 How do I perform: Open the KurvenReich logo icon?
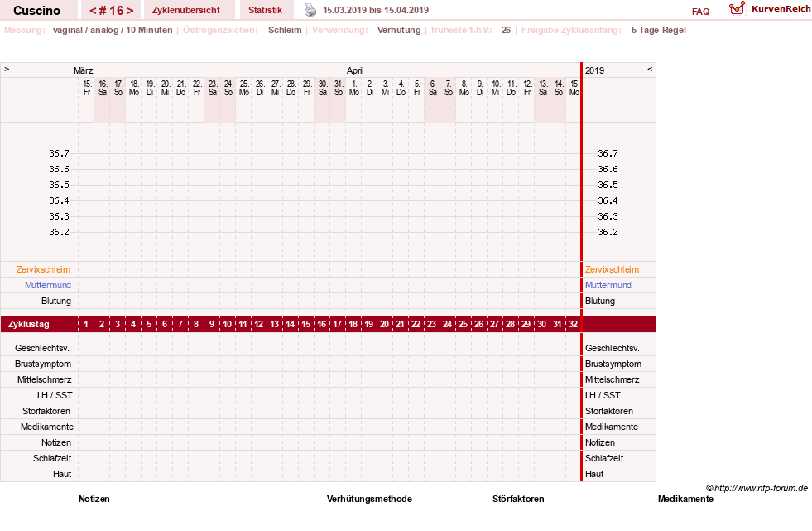(x=737, y=8)
